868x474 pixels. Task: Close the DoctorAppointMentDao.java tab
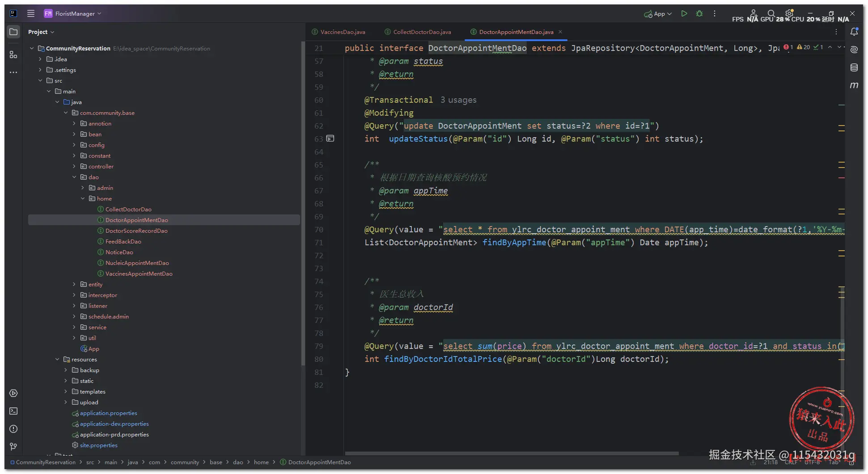pos(560,32)
